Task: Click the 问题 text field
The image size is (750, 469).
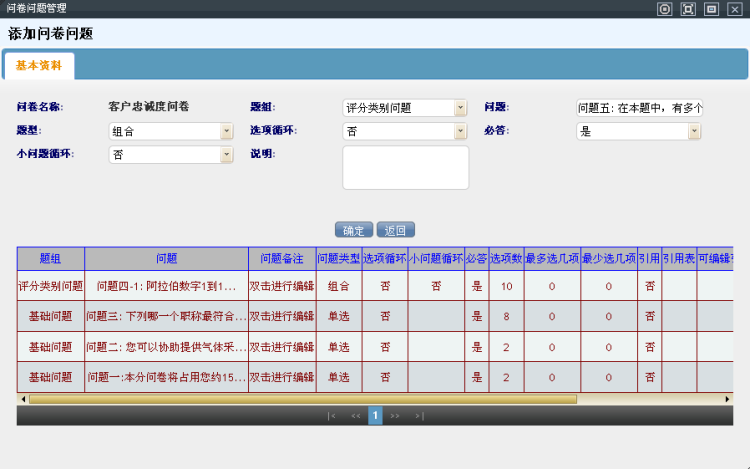Action: tap(639, 108)
